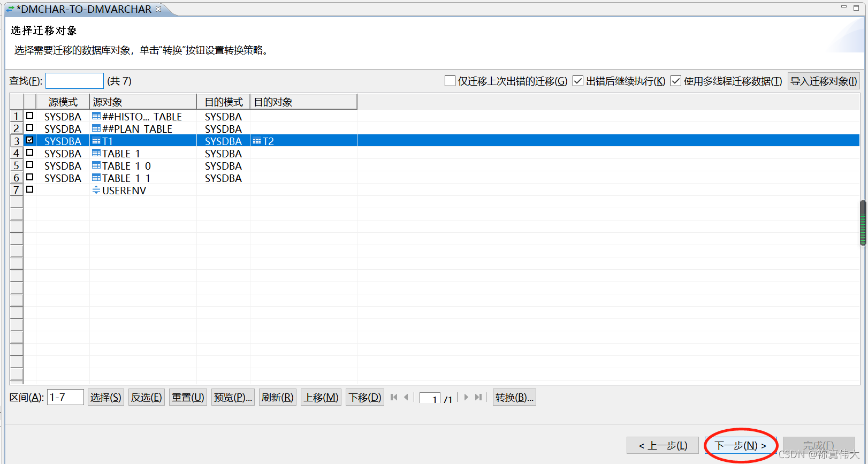Click the USERENV object icon

[x=96, y=190]
